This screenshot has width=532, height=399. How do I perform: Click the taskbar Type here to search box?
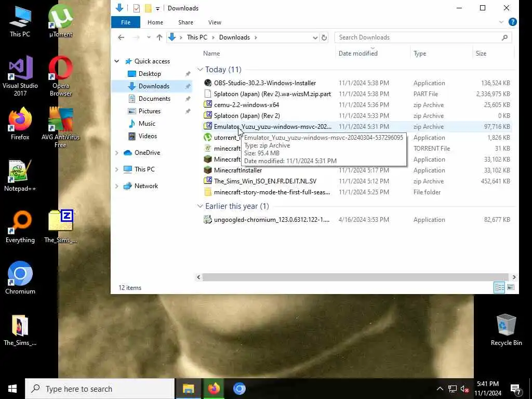point(100,389)
